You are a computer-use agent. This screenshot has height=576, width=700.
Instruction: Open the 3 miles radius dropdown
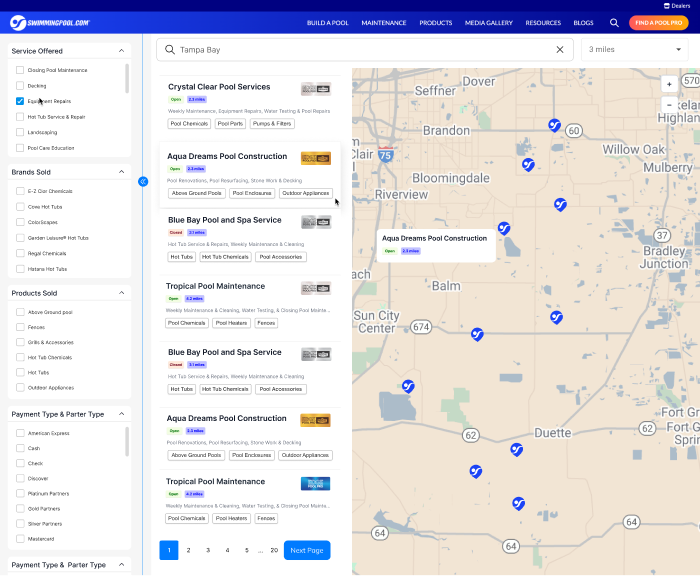[x=634, y=50]
